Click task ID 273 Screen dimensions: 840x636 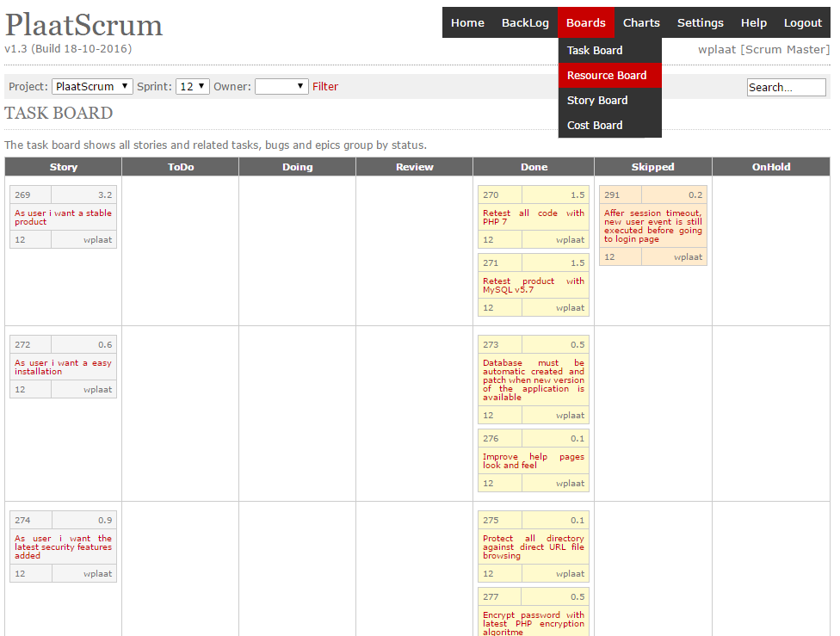tap(491, 344)
